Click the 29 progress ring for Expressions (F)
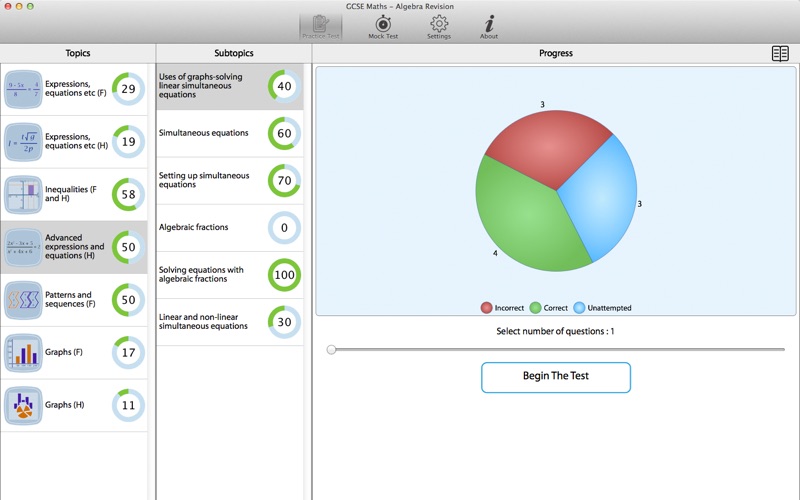800x500 pixels. (129, 89)
